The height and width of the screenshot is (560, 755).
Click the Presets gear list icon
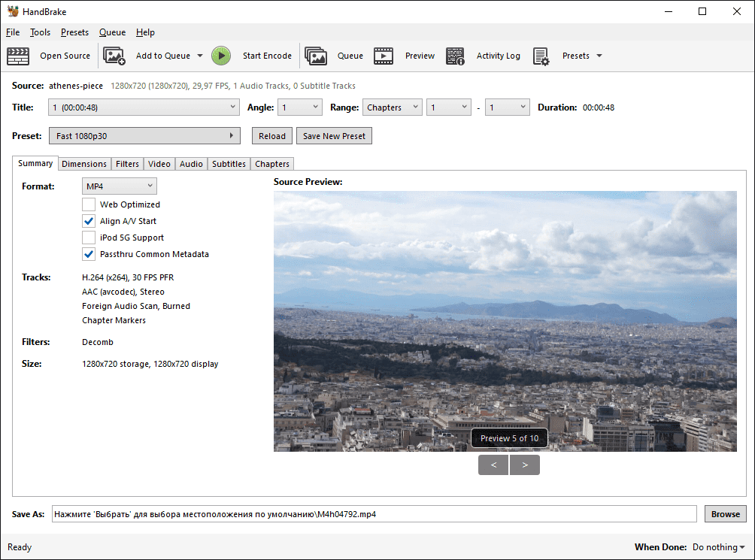coord(541,56)
